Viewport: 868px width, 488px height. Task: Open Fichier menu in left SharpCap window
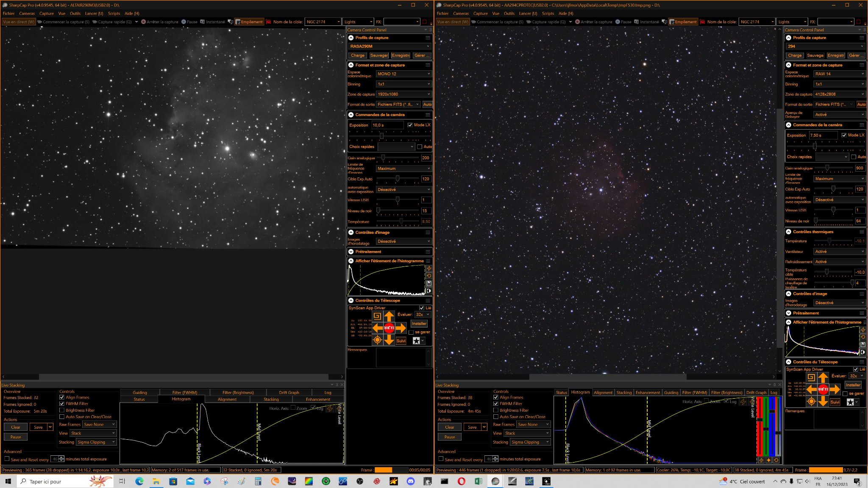8,14
